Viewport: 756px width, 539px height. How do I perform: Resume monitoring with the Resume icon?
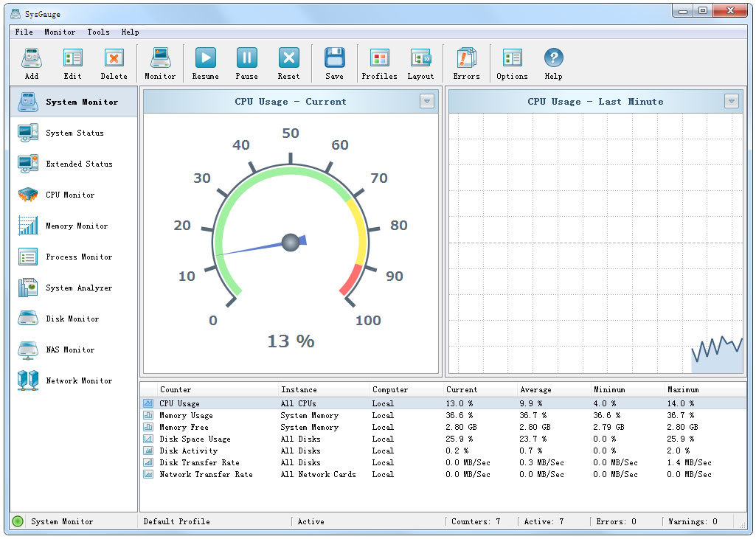tap(205, 59)
